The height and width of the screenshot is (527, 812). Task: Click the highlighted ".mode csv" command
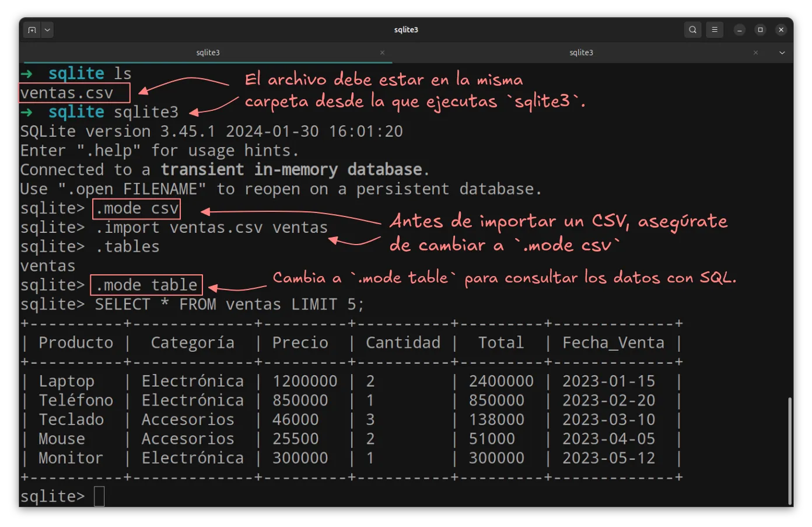pos(136,208)
